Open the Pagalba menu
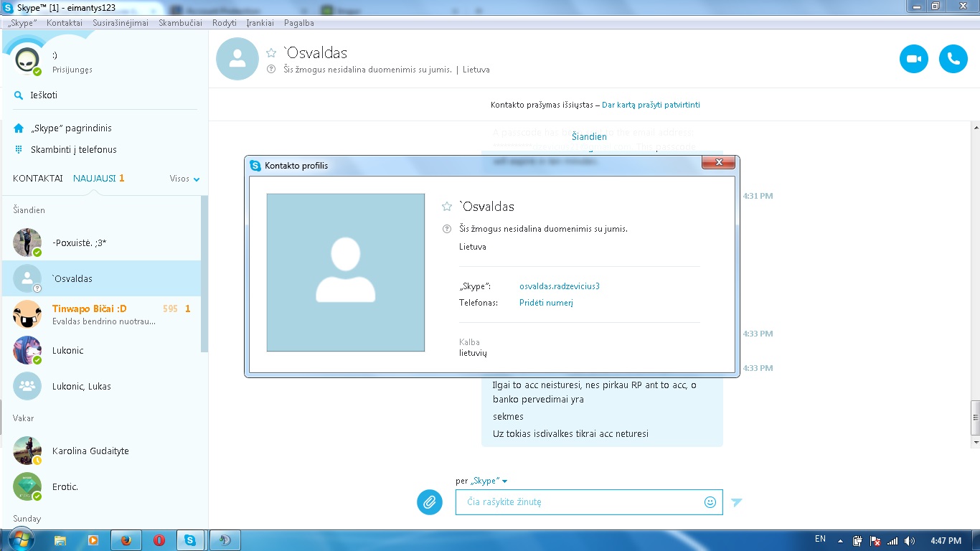980x551 pixels. pos(299,23)
